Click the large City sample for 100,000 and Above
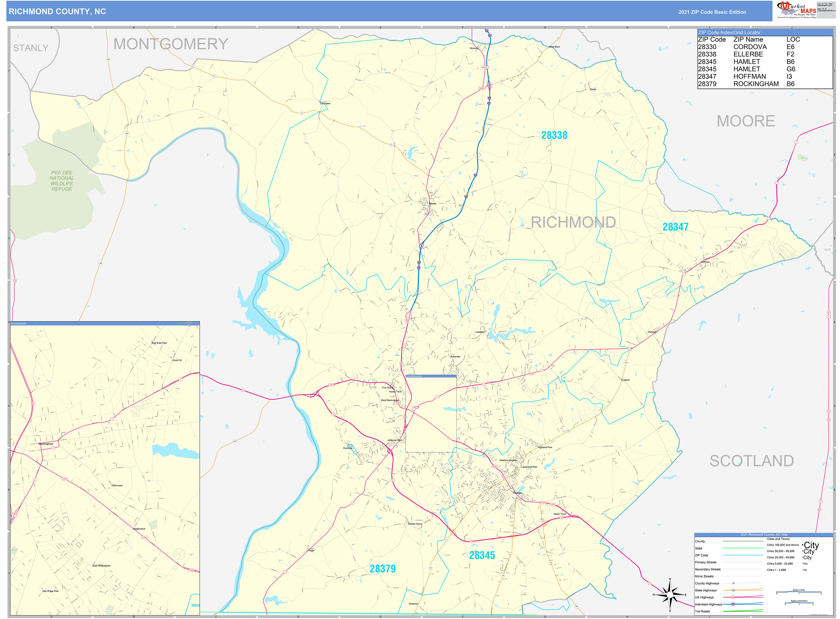 click(811, 545)
